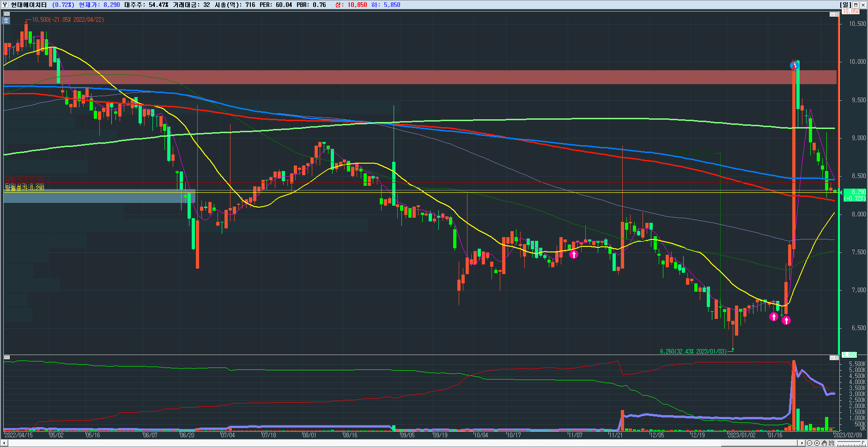Click the 현대에이치티 stock name
The image size is (868, 447).
[29, 5]
